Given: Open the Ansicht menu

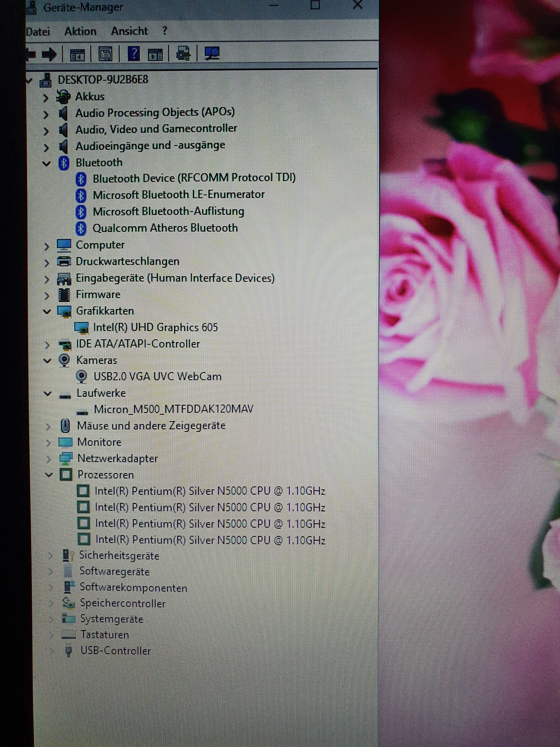Looking at the screenshot, I should pos(129,31).
